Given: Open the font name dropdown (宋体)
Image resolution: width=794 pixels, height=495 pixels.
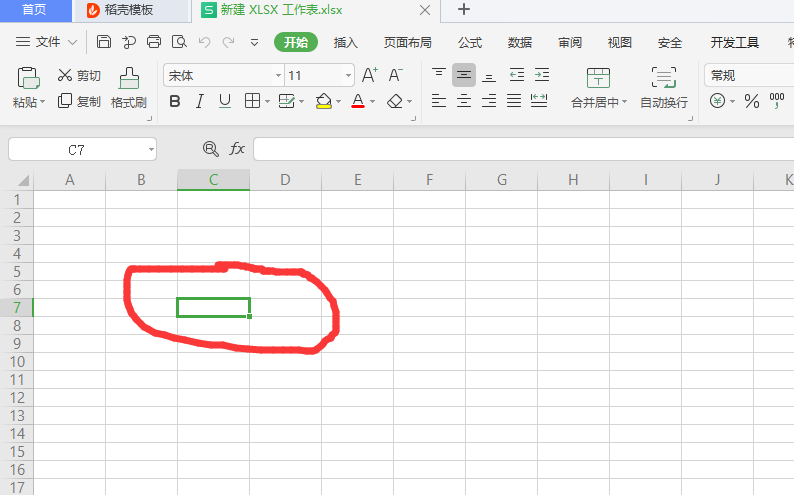Looking at the screenshot, I should pyautogui.click(x=278, y=76).
